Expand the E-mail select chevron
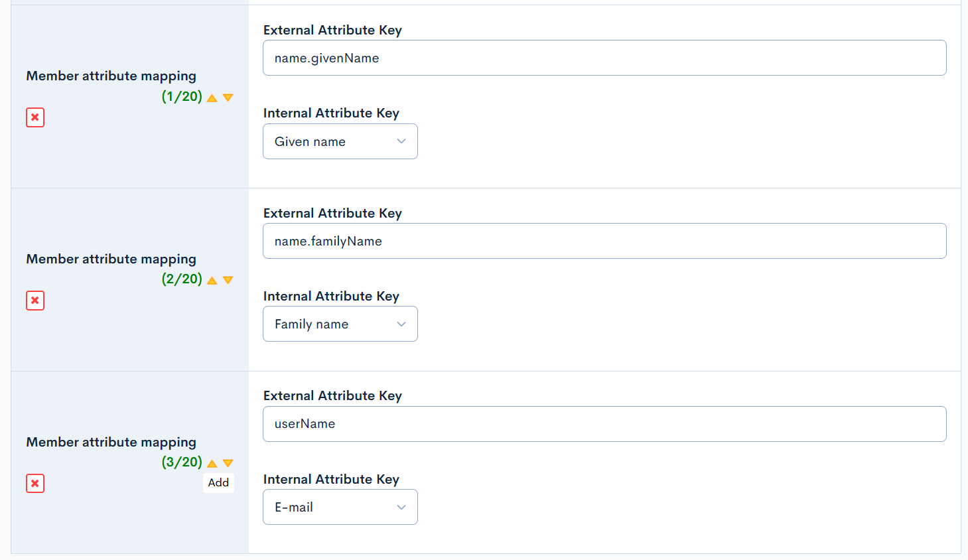Viewport: 968px width, 560px height. 401,506
